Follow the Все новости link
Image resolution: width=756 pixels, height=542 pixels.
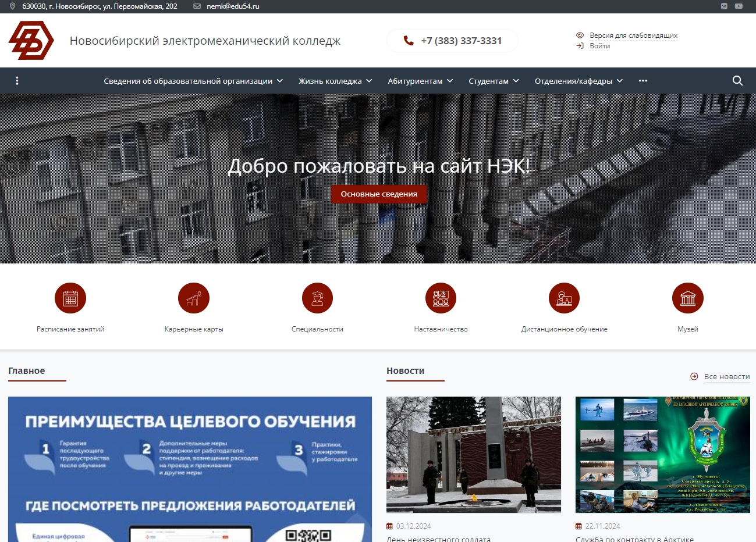pyautogui.click(x=727, y=376)
